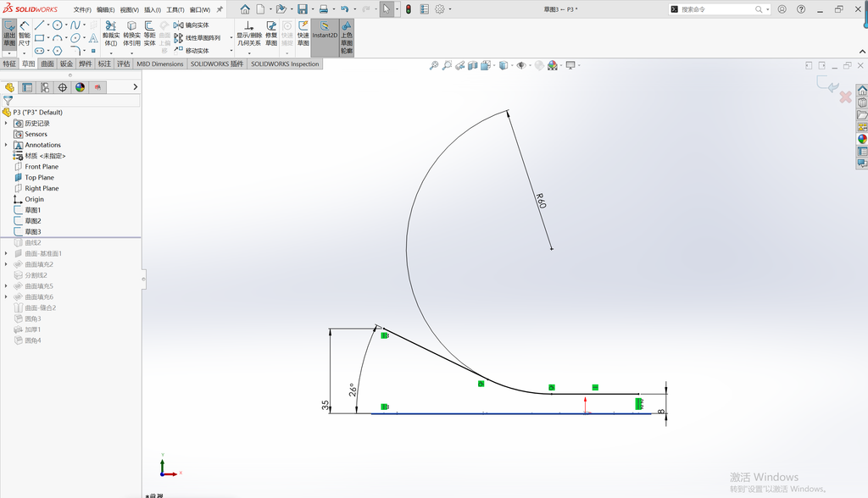Image resolution: width=868 pixels, height=498 pixels.
Task: Click Offset Entities (等距实体) tool
Action: (x=149, y=35)
